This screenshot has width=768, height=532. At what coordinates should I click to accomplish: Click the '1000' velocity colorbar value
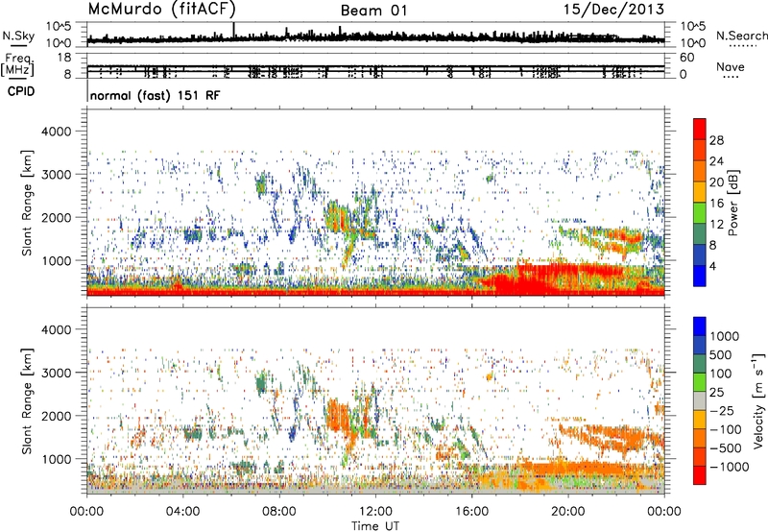point(725,336)
